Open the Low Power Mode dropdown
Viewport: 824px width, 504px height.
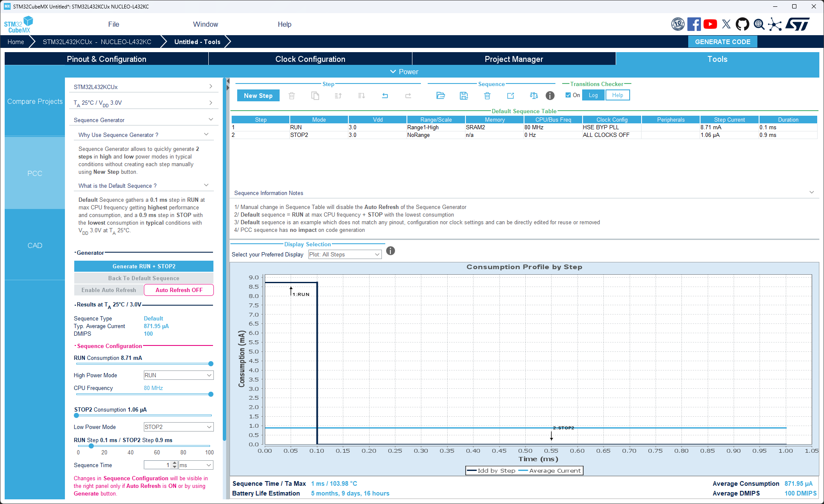[x=179, y=427]
